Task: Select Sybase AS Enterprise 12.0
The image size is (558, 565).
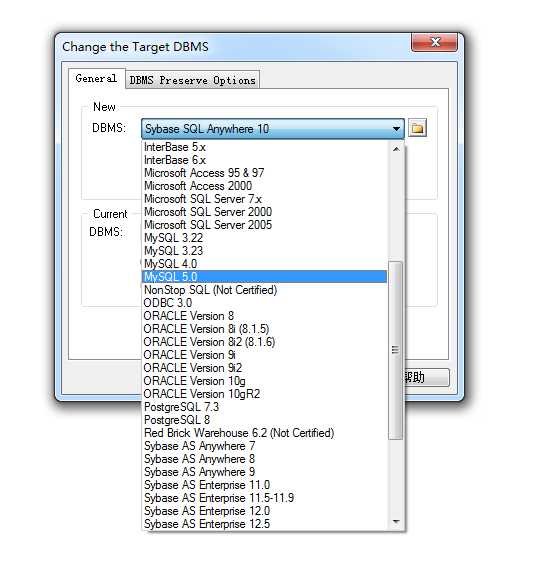Action: tap(265, 511)
